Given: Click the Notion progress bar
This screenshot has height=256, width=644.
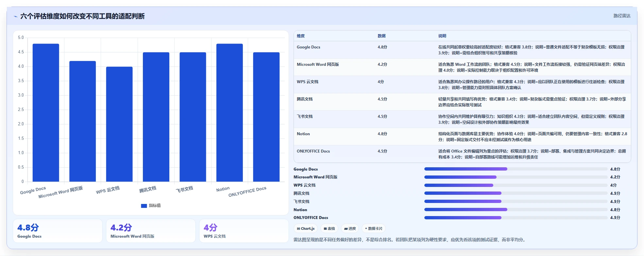Looking at the screenshot, I should point(516,210).
